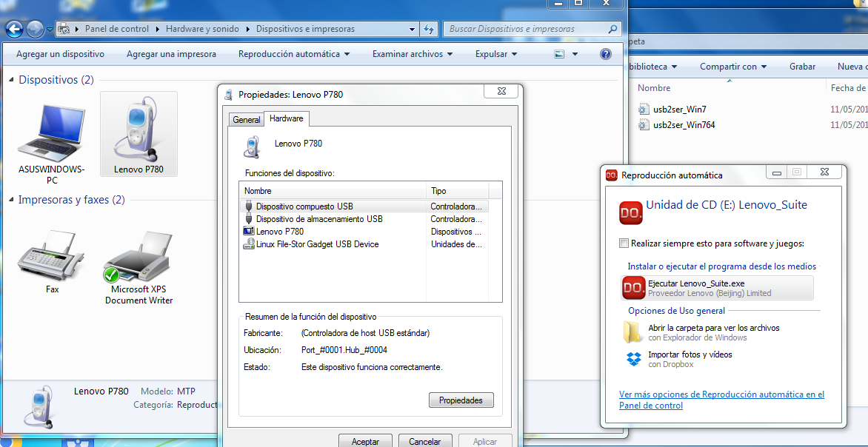868x447 pixels.
Task: Open Examinar archivos dropdown
Action: [413, 54]
